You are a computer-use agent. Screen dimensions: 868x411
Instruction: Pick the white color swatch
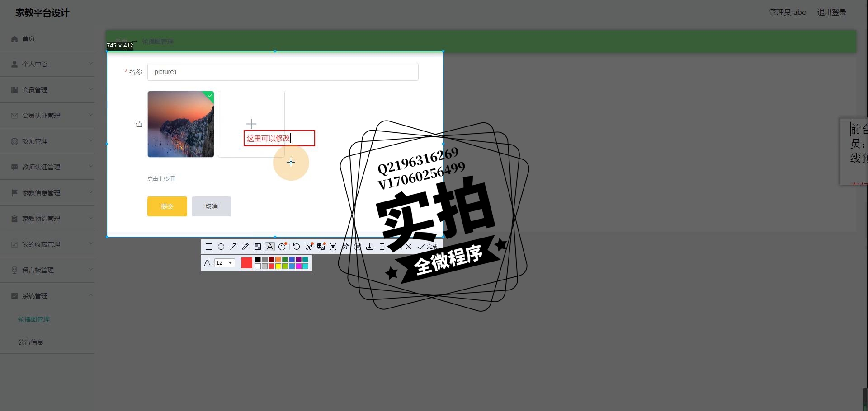[x=258, y=266]
